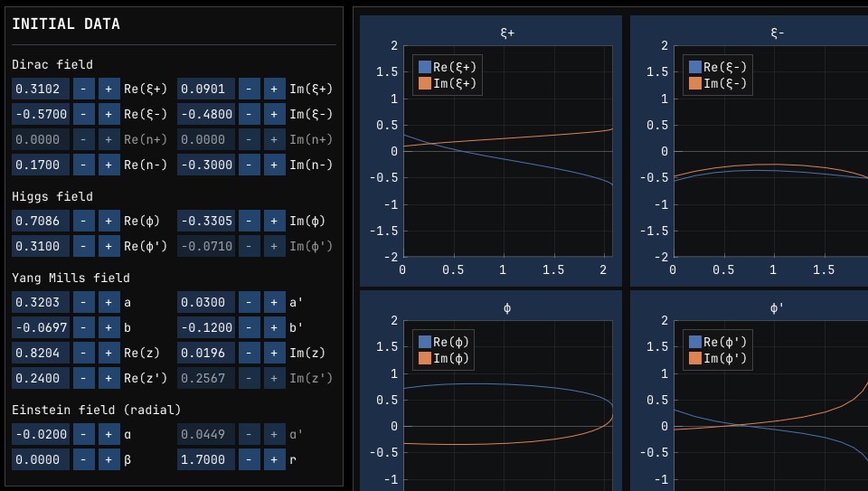Screen dimensions: 868x491
Task: Decrease Im(ξ-) value
Action: (x=250, y=114)
